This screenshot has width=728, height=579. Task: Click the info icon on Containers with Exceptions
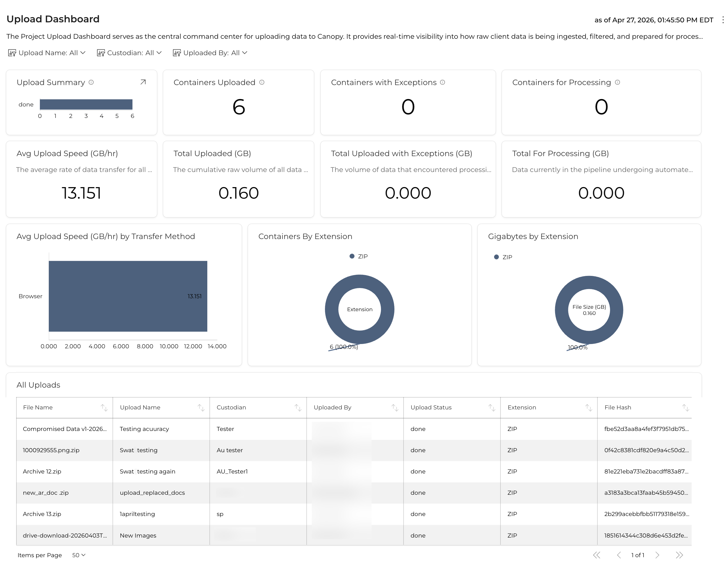click(443, 82)
